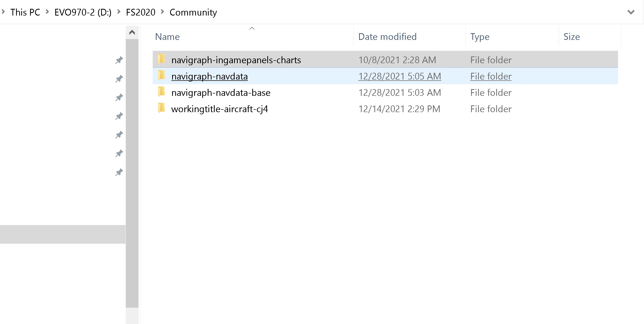Viewport: 644px width, 324px height.
Task: Click the fourth pin icon from top
Action: coord(119,116)
